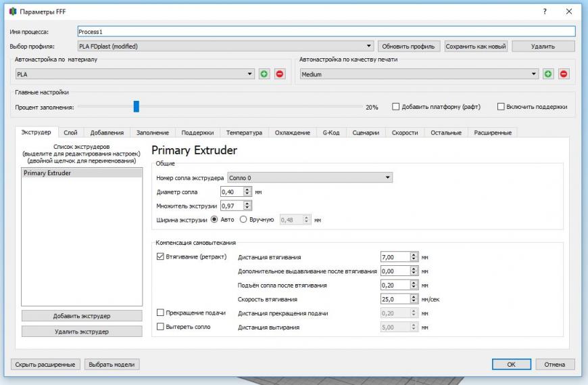588x385 pixels.
Task: Toggle Втягивание (ретракт) checkbox
Action: point(160,256)
